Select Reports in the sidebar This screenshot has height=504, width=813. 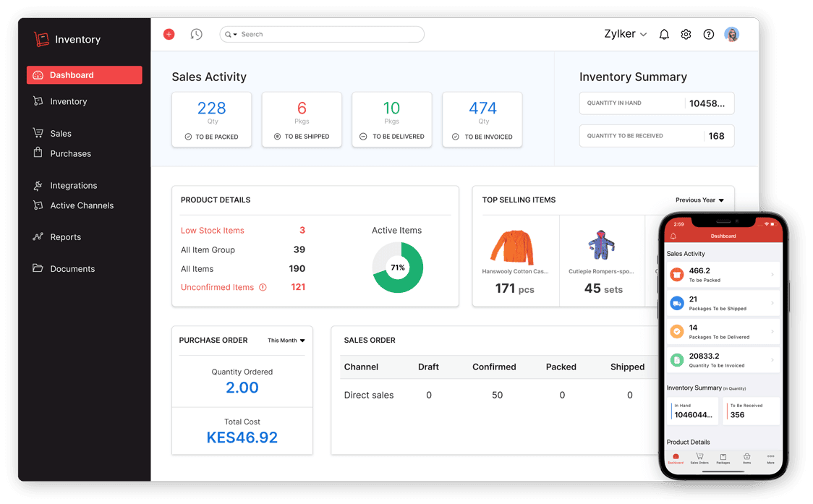pyautogui.click(x=65, y=236)
